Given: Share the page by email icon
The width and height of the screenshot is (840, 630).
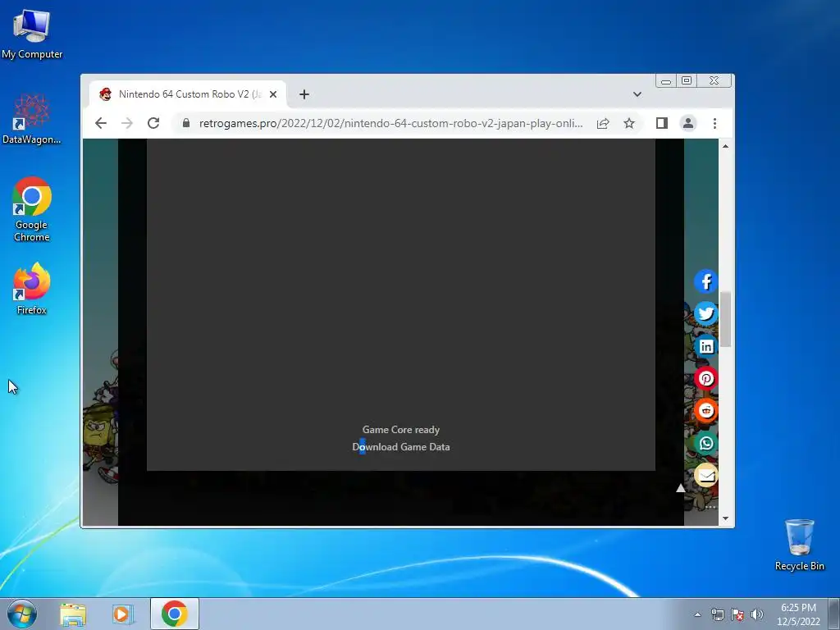Looking at the screenshot, I should click(705, 475).
